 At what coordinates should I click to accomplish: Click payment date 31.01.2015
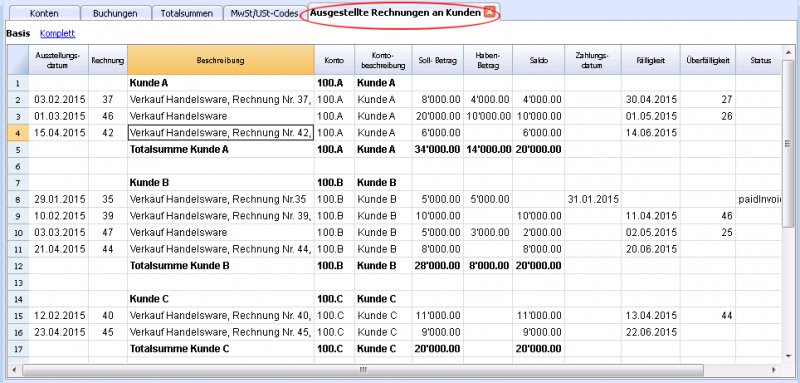tap(593, 199)
